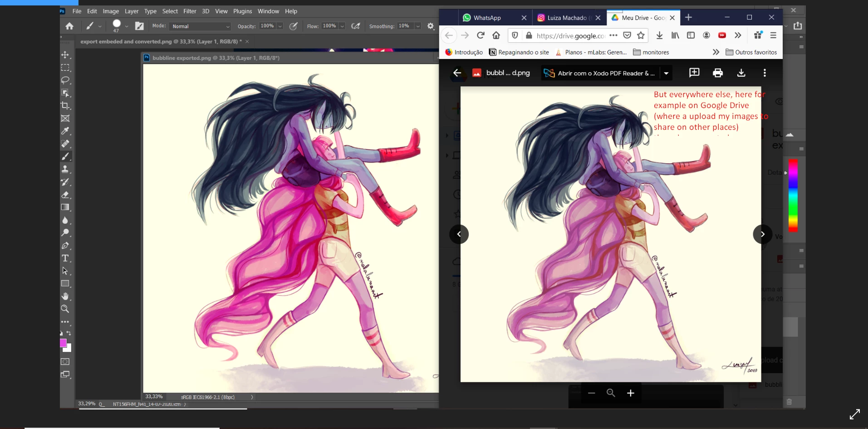Select the Blur tool

(x=65, y=220)
